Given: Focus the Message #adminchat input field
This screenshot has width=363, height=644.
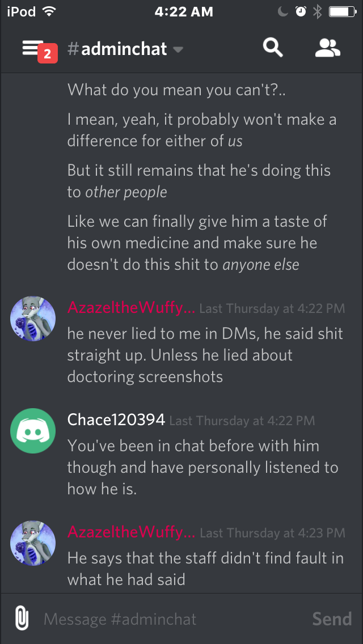Looking at the screenshot, I should 172,618.
